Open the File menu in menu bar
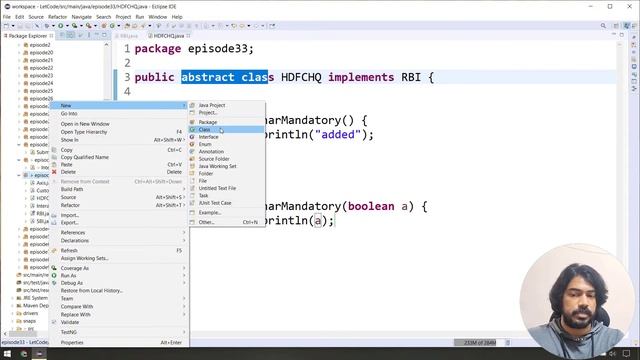Image resolution: width=640 pixels, height=360 pixels. (7, 17)
